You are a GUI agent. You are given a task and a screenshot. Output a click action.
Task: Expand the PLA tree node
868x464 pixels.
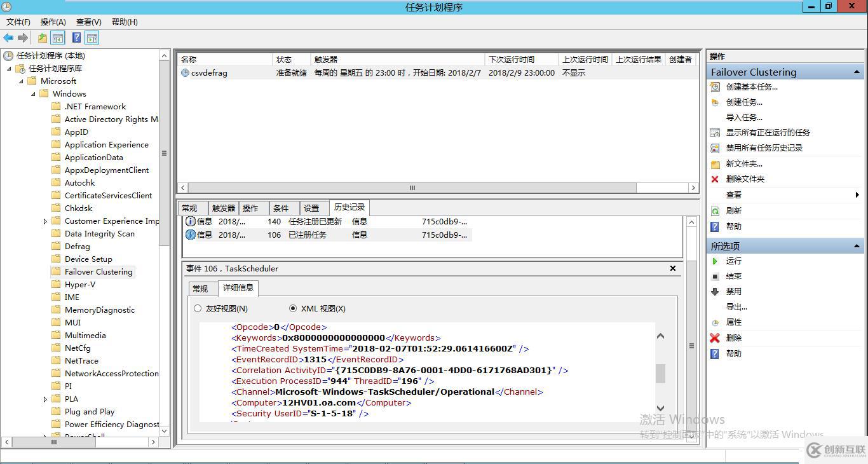pos(44,399)
